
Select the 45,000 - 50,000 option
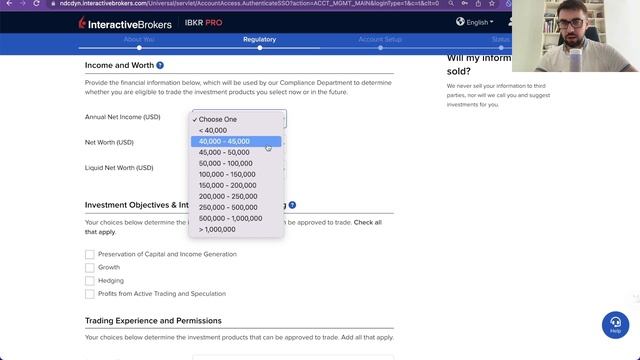(236, 152)
